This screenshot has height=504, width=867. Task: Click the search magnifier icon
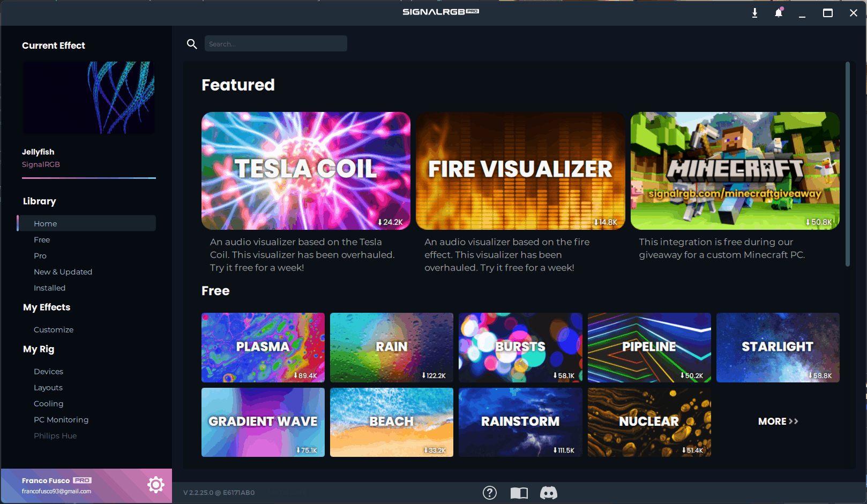(192, 44)
